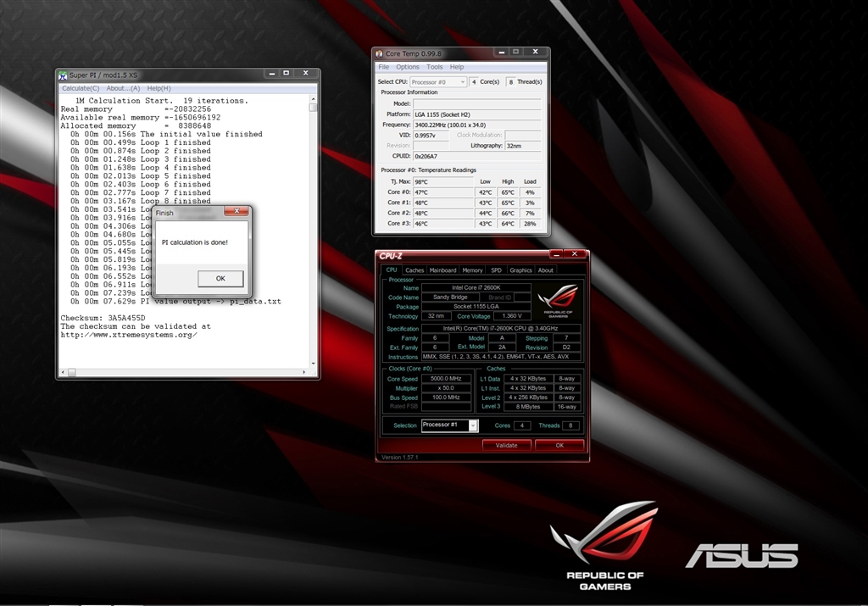The height and width of the screenshot is (606, 868).
Task: Click the Multiplier x 50.0 value
Action: click(446, 388)
